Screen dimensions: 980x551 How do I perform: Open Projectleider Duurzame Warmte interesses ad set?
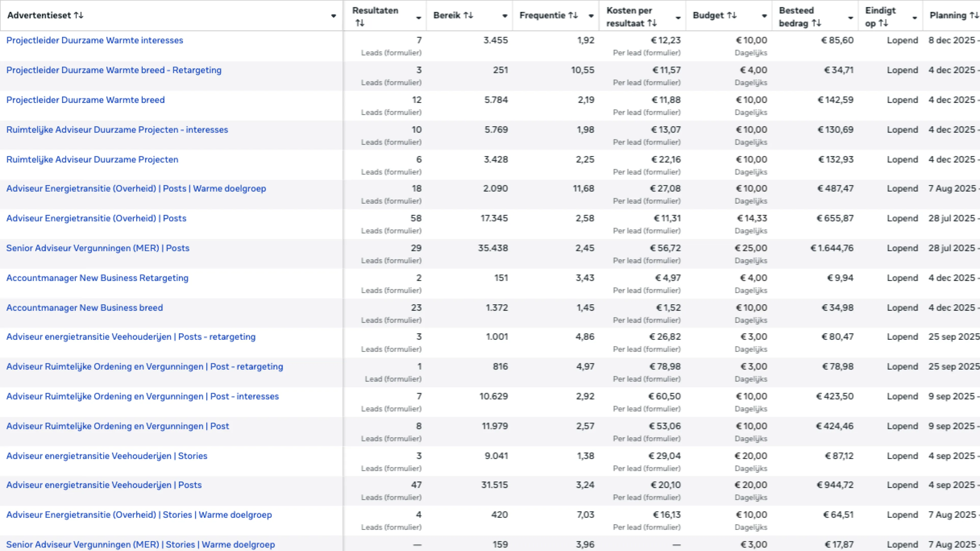[x=95, y=40]
